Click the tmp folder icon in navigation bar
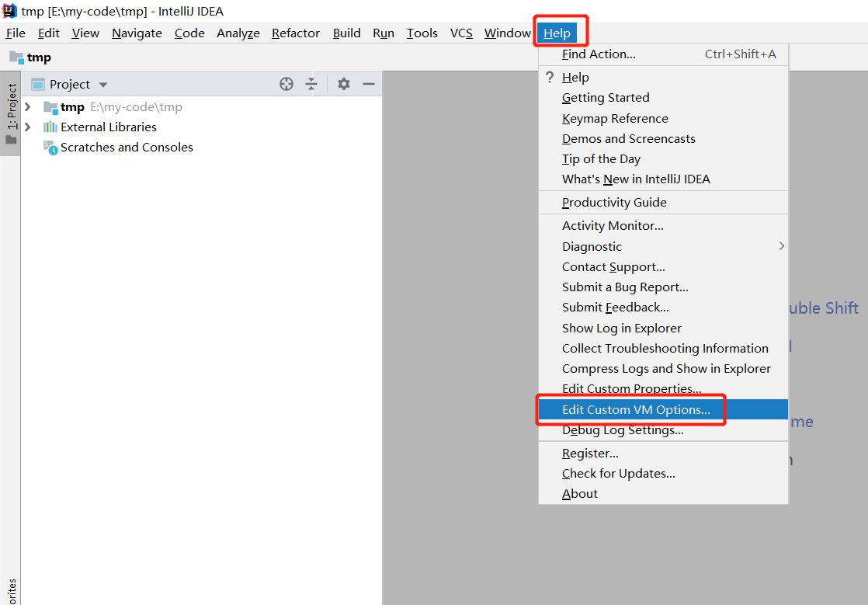 pos(16,57)
